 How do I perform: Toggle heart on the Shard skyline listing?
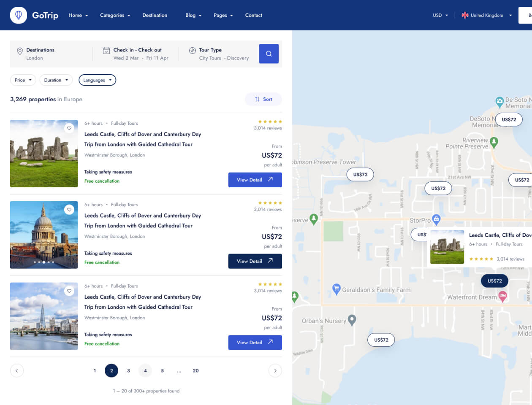click(69, 291)
